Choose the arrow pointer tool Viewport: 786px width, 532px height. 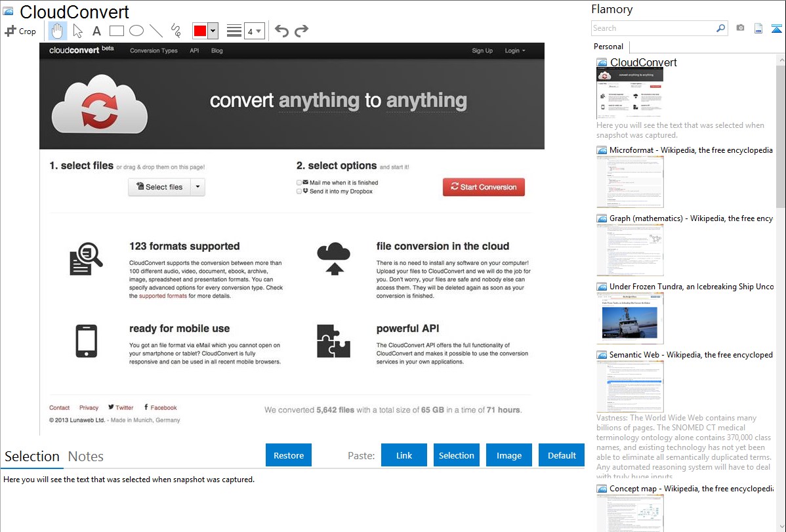[x=77, y=31]
